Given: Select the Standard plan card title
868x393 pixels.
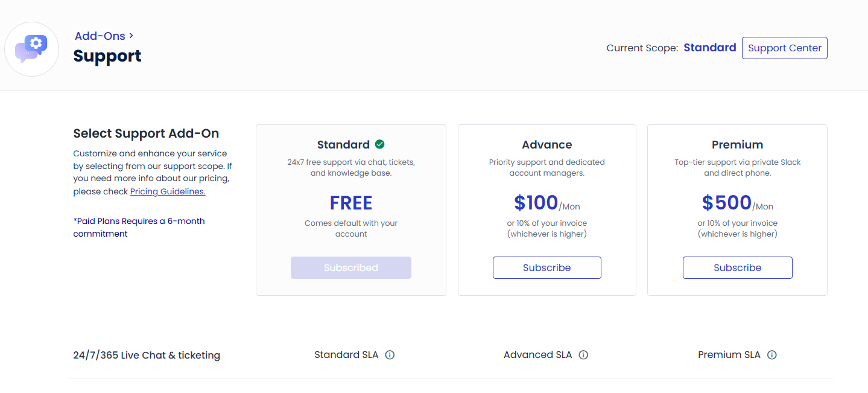Looking at the screenshot, I should (343, 145).
